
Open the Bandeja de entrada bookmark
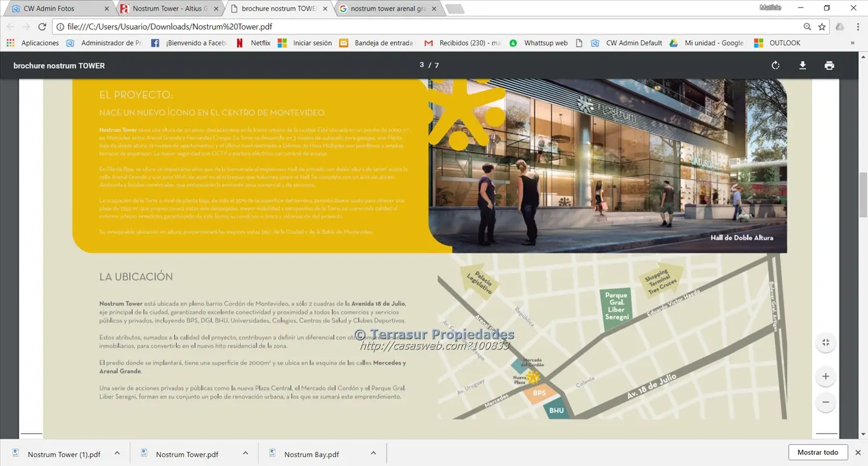pyautogui.click(x=376, y=43)
